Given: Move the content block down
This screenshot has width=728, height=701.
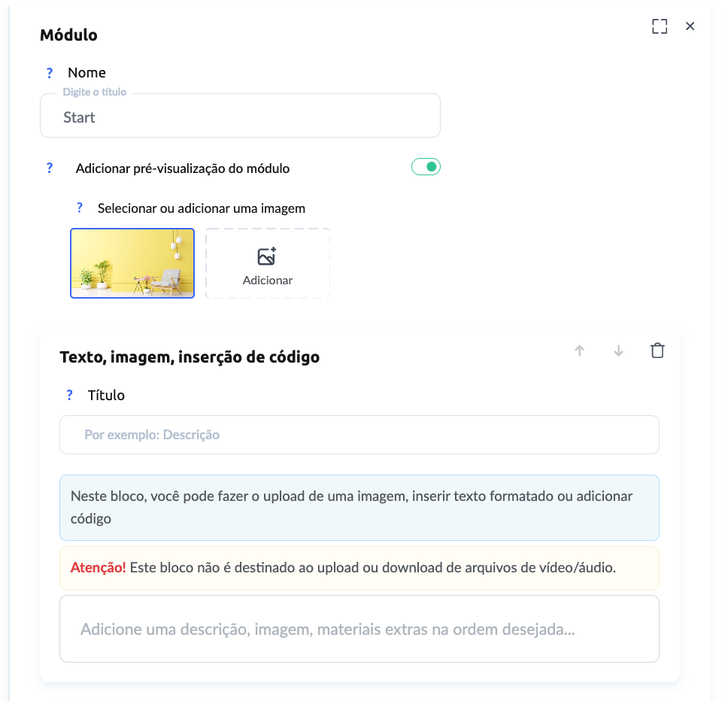Looking at the screenshot, I should (619, 350).
